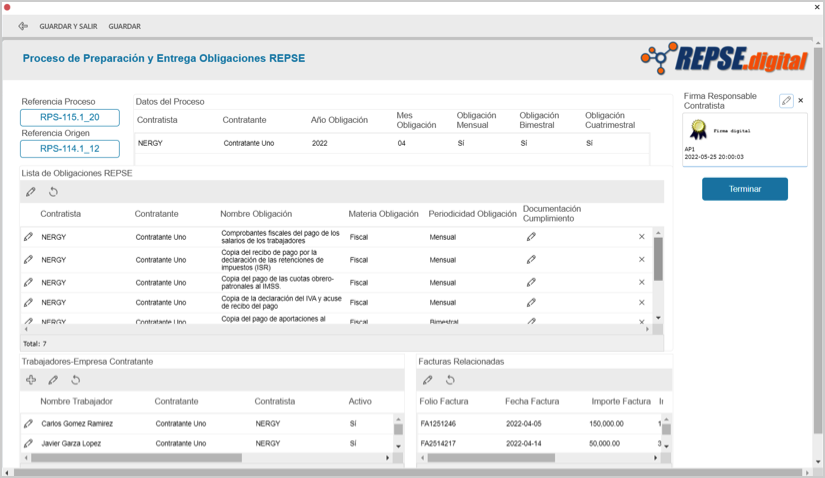This screenshot has height=478, width=825.
Task: Click the Importe Factura column header
Action: click(621, 401)
